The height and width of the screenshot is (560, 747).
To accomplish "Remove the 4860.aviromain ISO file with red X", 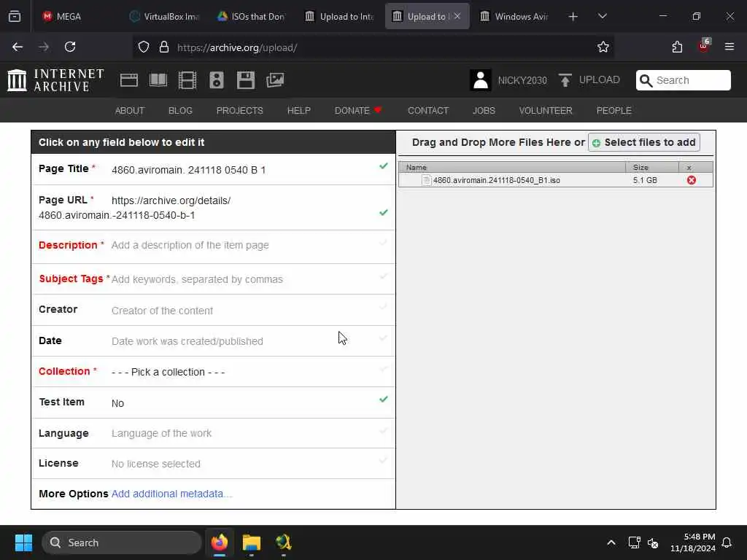I will (692, 180).
